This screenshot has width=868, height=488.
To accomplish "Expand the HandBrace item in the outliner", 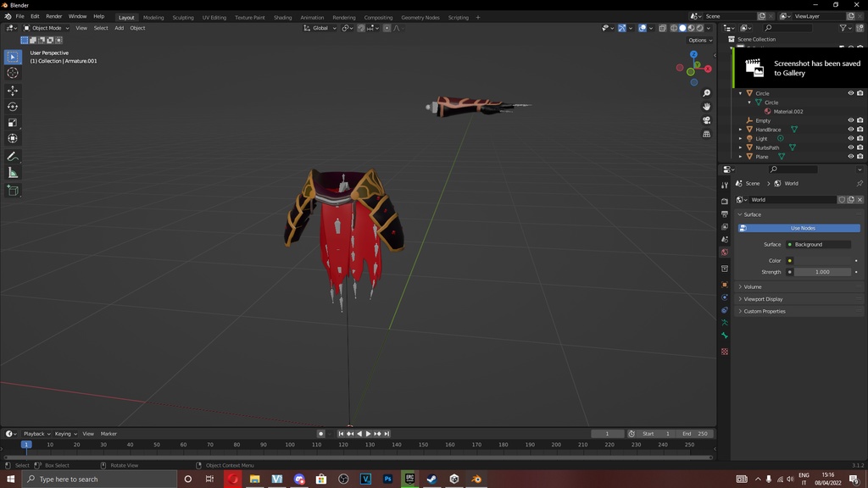I will pos(739,129).
